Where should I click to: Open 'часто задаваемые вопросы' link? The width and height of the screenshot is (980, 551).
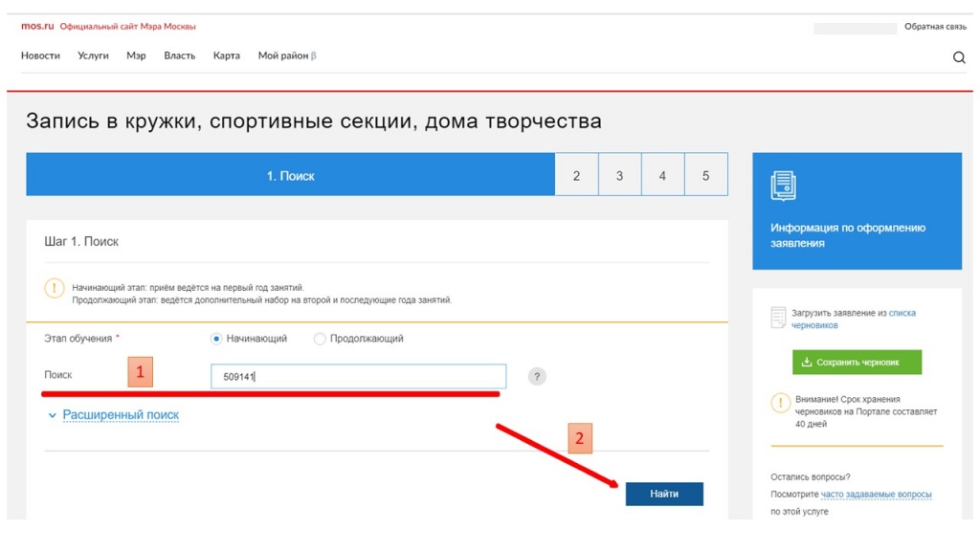click(x=876, y=495)
